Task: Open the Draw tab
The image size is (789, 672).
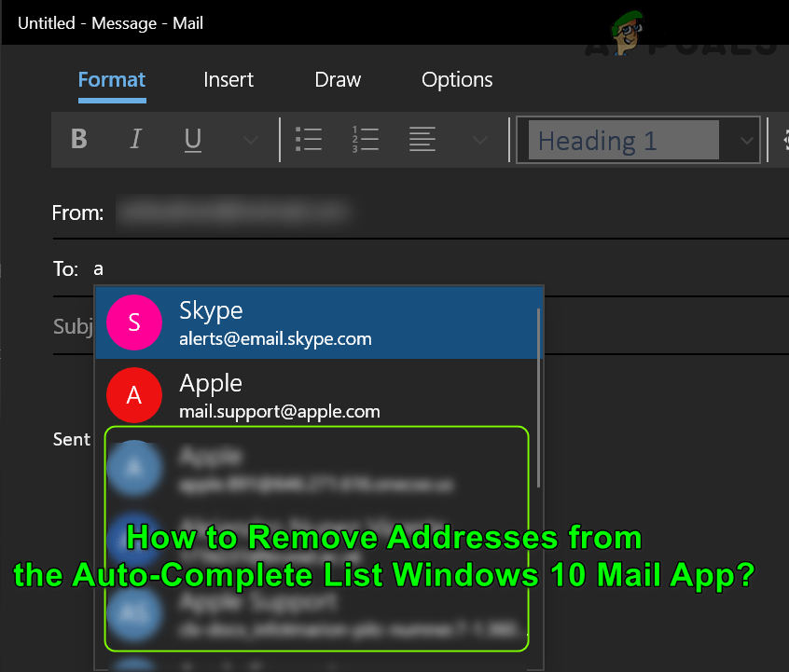Action: tap(338, 80)
